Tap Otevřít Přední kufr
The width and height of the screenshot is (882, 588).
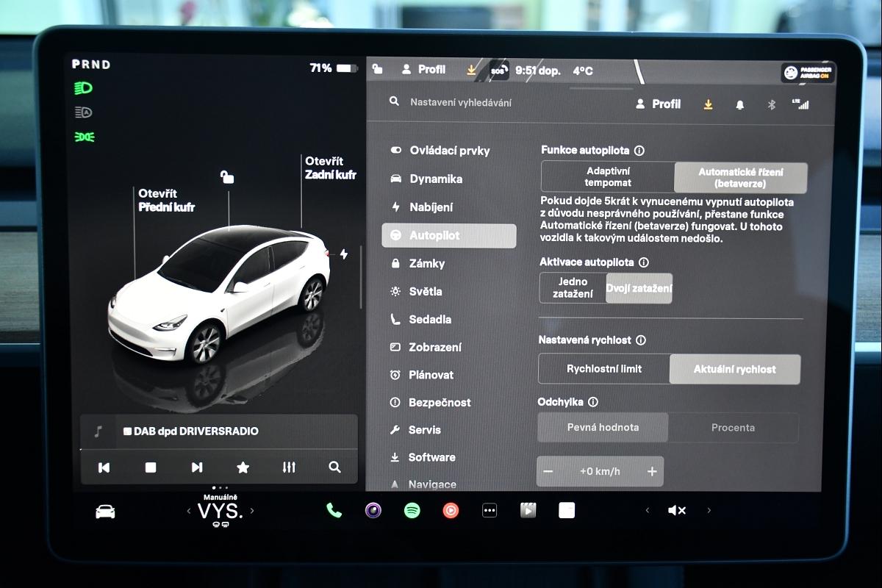click(166, 201)
